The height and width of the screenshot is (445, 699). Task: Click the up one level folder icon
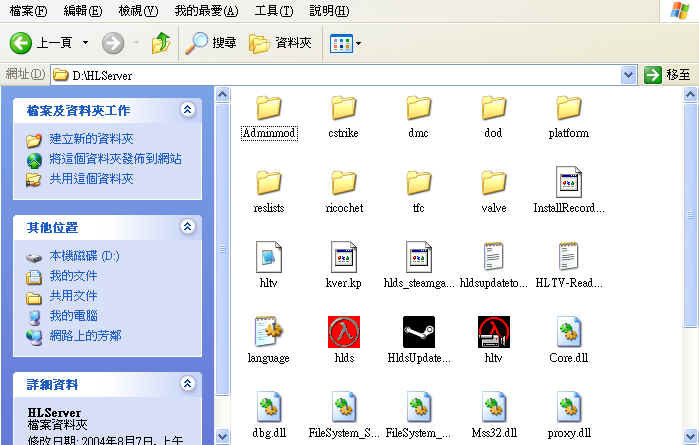point(160,43)
